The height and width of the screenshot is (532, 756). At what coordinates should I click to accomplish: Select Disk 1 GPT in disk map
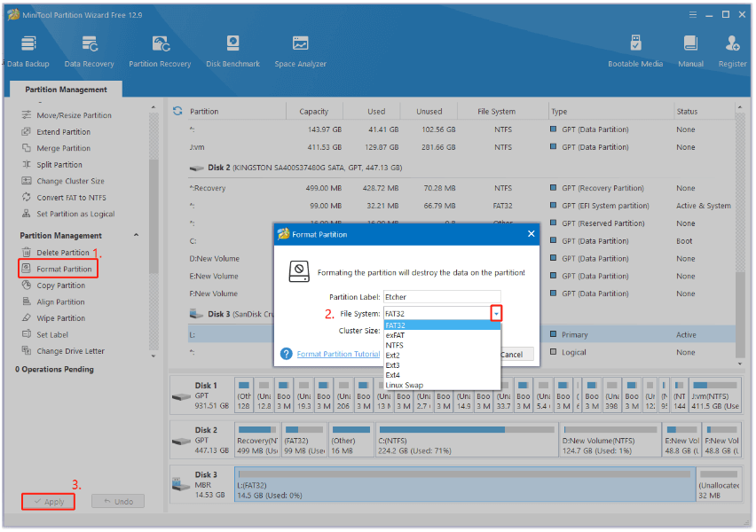[202, 395]
